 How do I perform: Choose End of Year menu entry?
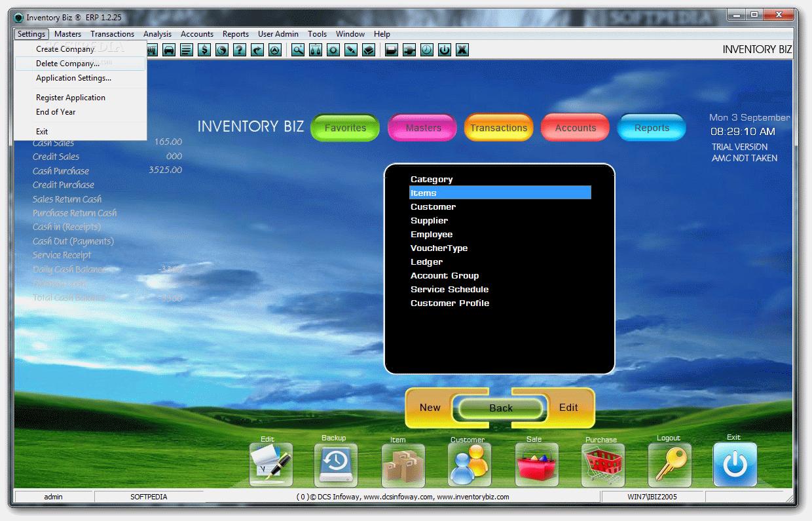(x=80, y=112)
